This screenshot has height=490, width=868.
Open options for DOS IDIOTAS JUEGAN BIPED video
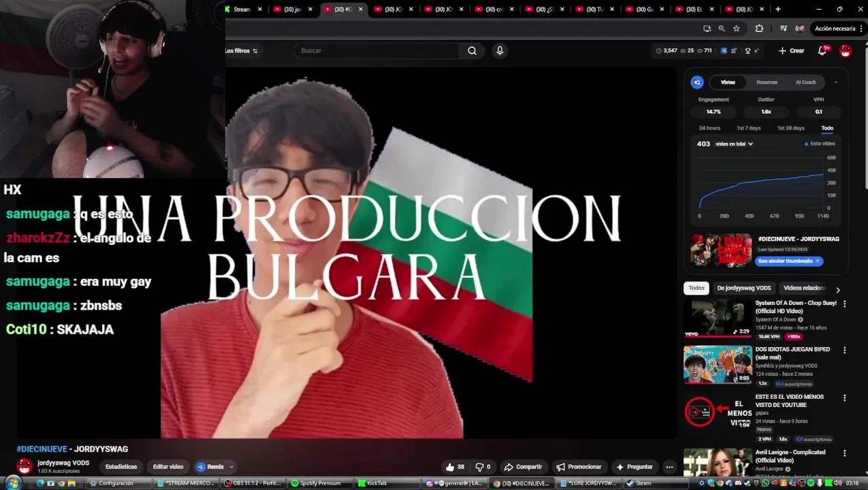845,350
